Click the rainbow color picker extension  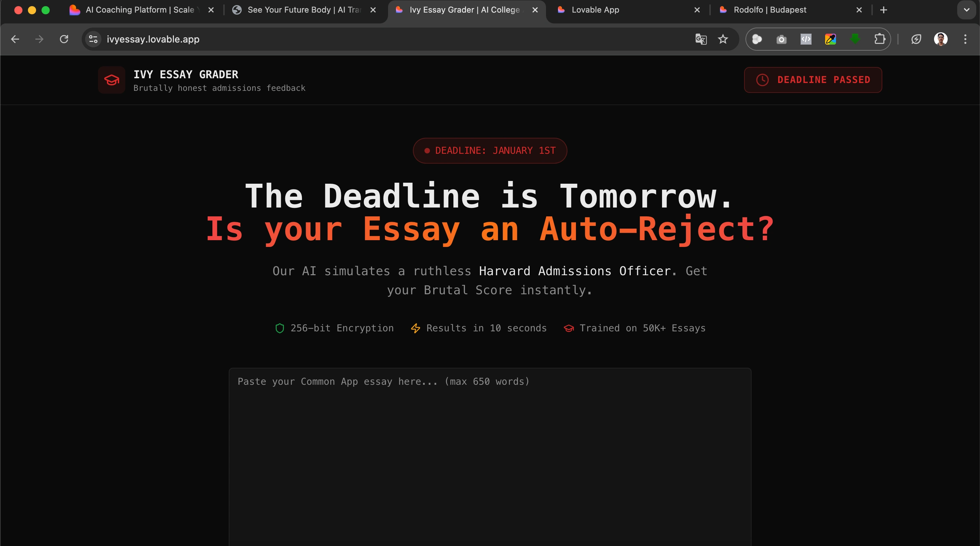pyautogui.click(x=830, y=39)
